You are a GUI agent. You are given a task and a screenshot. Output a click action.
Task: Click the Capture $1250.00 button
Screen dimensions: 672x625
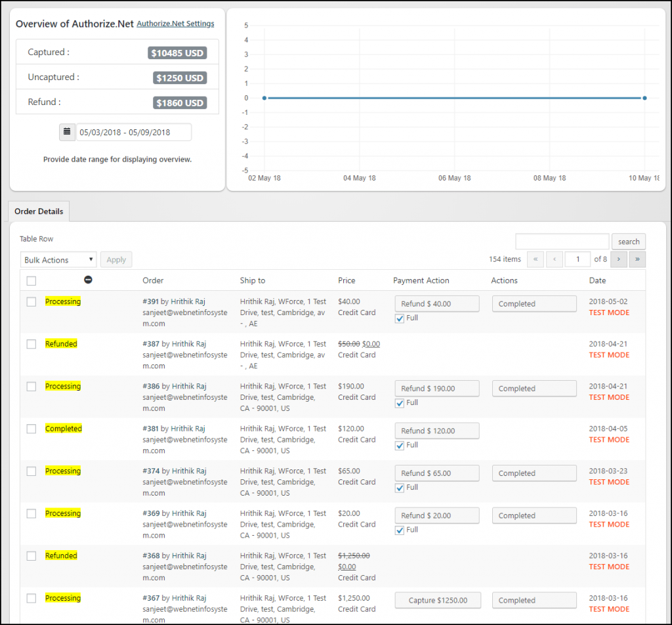pos(438,600)
